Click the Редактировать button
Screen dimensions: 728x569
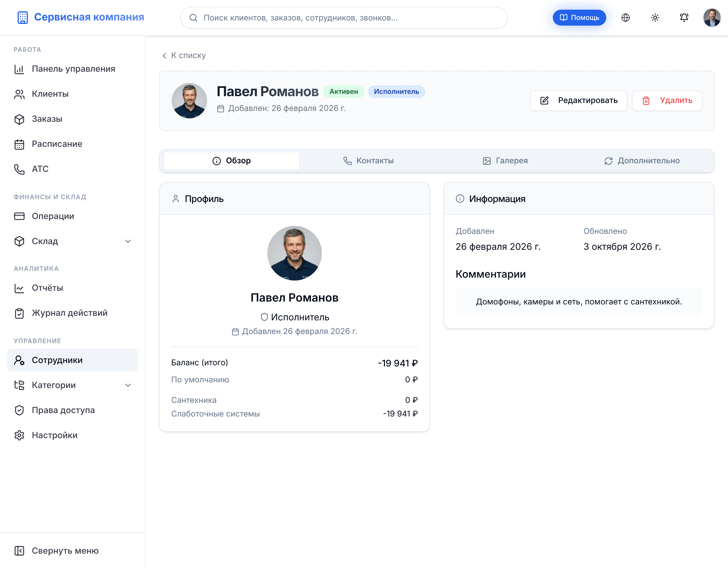click(x=579, y=100)
